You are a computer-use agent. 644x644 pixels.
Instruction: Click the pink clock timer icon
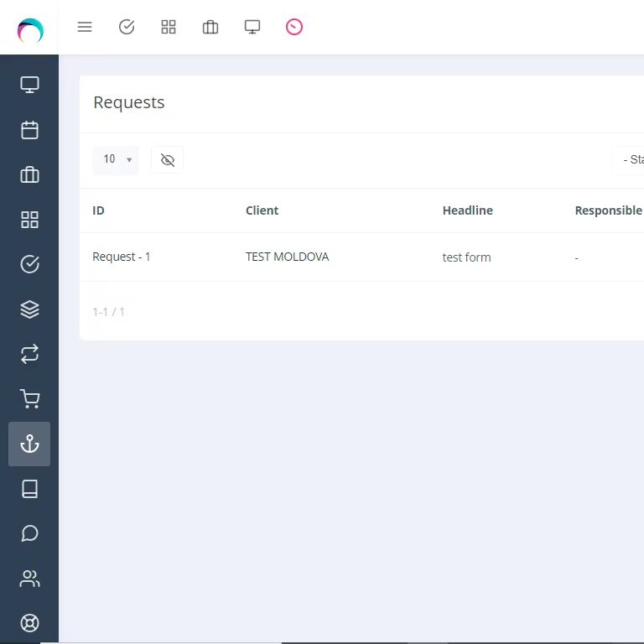point(294,27)
